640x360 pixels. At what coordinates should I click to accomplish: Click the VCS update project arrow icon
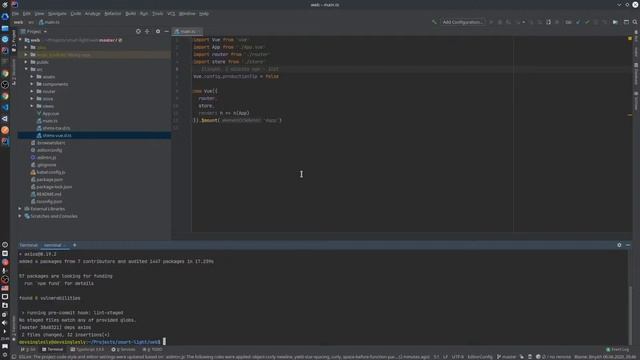578,22
